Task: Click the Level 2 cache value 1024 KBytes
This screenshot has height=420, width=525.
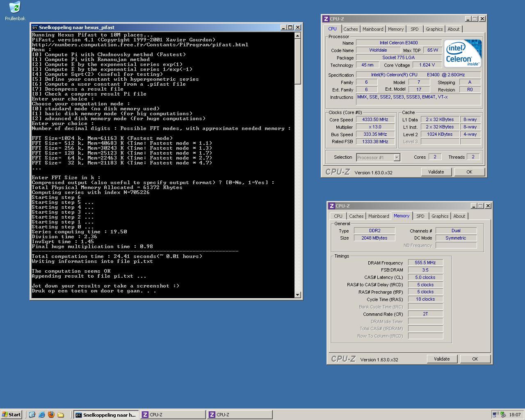Action: (x=440, y=135)
